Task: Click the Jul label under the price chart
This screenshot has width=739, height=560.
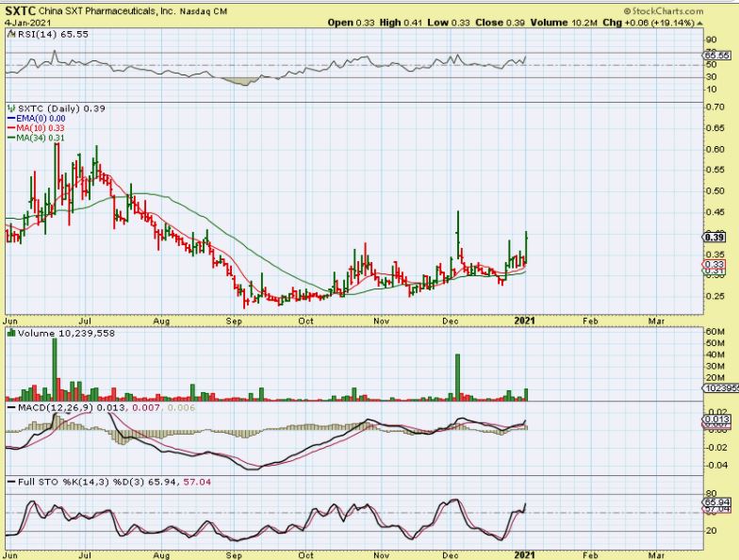Action: 85,321
